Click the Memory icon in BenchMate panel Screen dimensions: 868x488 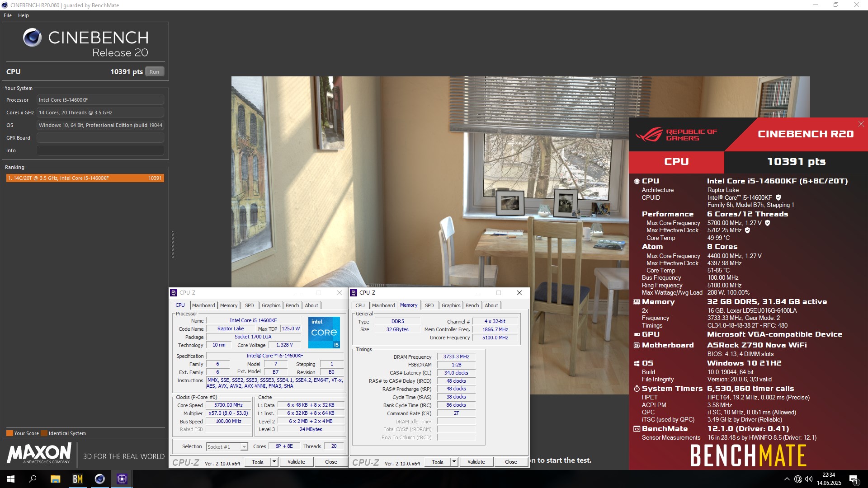(637, 302)
